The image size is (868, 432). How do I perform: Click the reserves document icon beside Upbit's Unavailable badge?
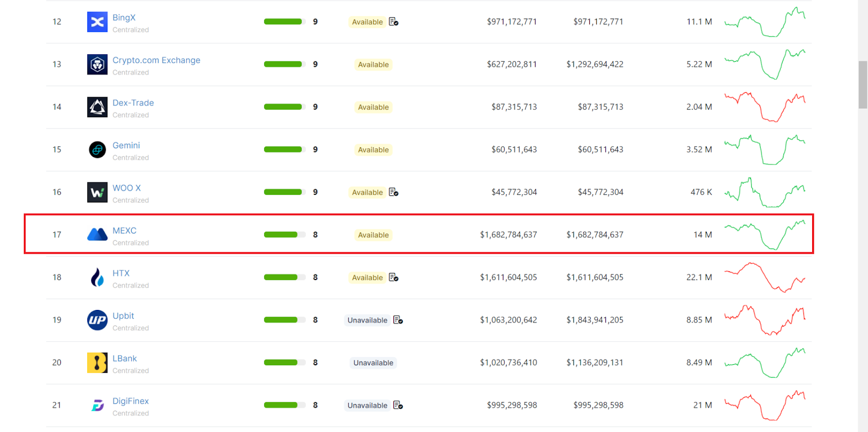(x=398, y=320)
